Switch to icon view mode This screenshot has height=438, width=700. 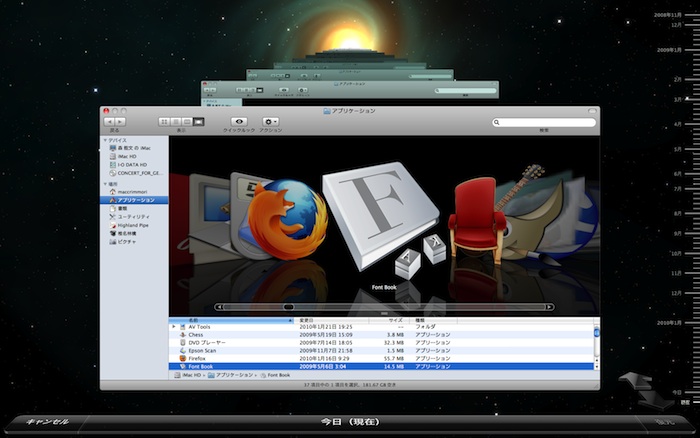pyautogui.click(x=162, y=121)
